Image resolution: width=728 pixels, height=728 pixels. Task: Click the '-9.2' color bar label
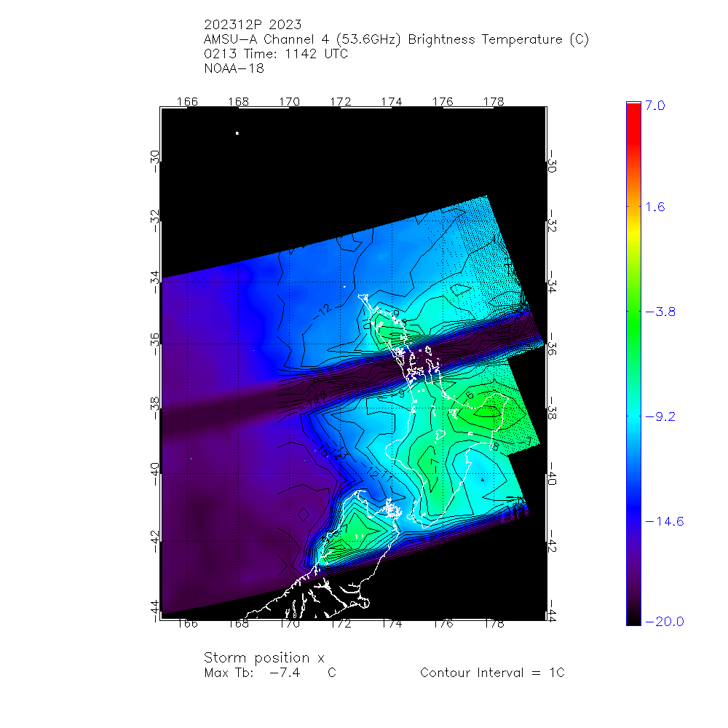pos(660,416)
